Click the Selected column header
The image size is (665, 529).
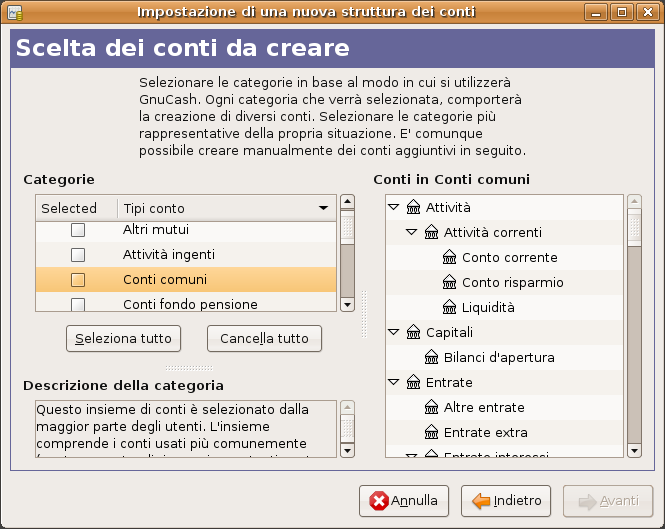[x=77, y=208]
